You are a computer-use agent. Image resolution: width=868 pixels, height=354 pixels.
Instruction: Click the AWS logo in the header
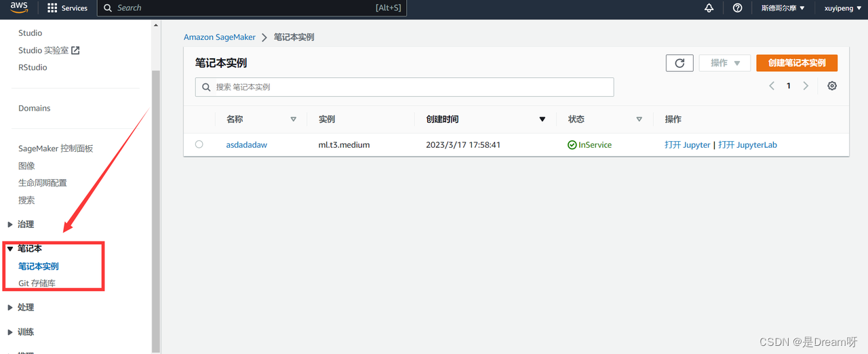[x=18, y=7]
